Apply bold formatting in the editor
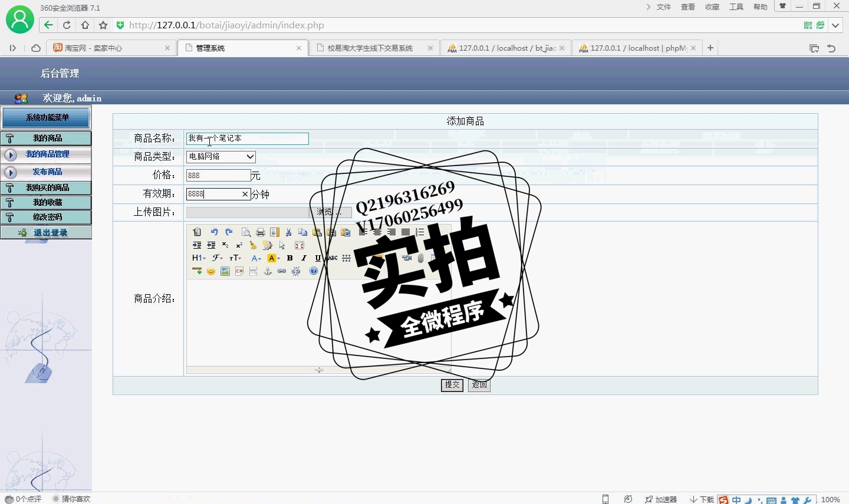The width and height of the screenshot is (849, 504). 289,258
